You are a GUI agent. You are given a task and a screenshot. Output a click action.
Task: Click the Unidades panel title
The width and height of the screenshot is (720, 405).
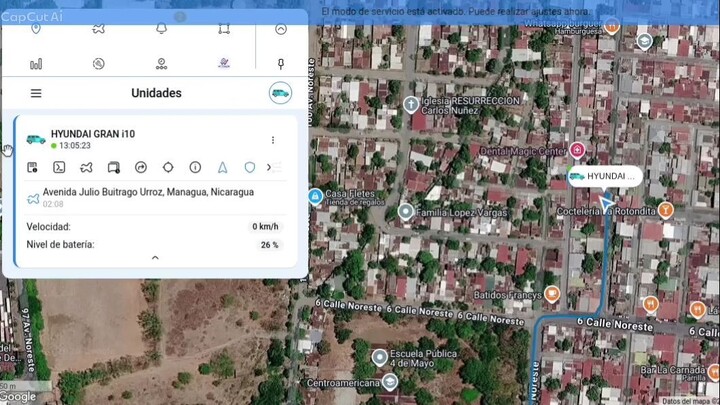pos(156,93)
